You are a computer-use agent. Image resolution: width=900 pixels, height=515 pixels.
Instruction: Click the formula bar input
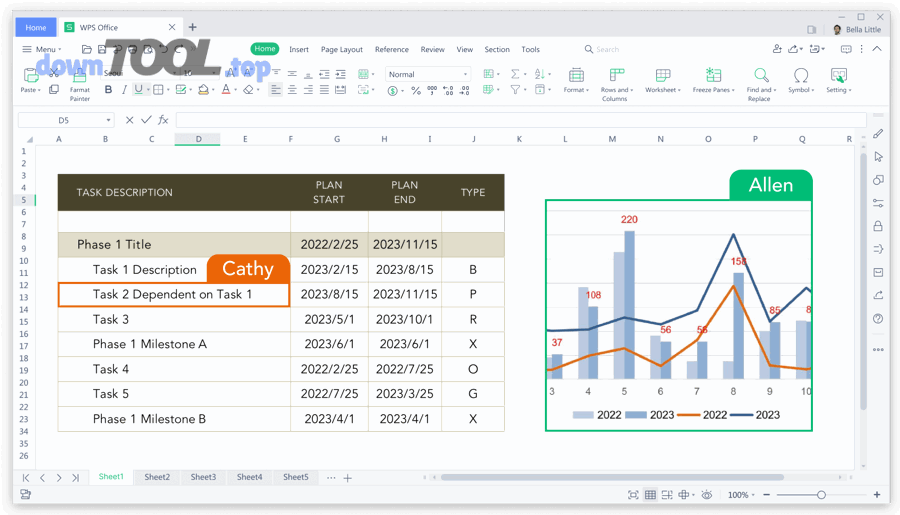point(521,120)
